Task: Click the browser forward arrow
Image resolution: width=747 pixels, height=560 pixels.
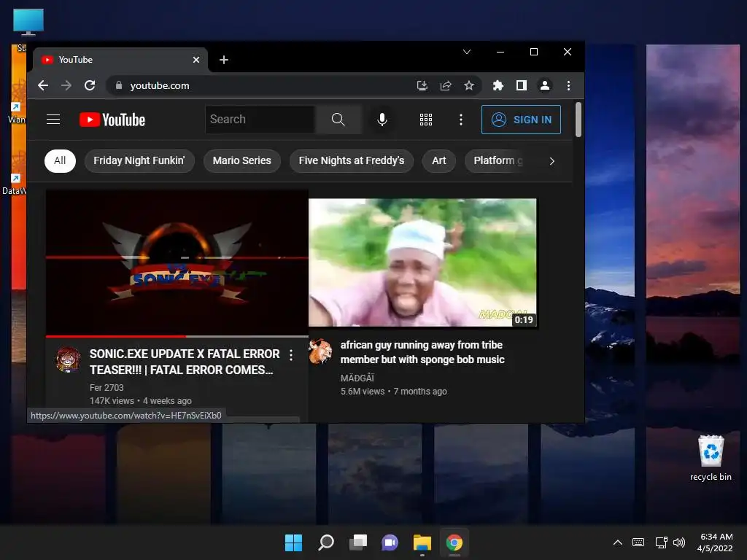Action: point(66,86)
